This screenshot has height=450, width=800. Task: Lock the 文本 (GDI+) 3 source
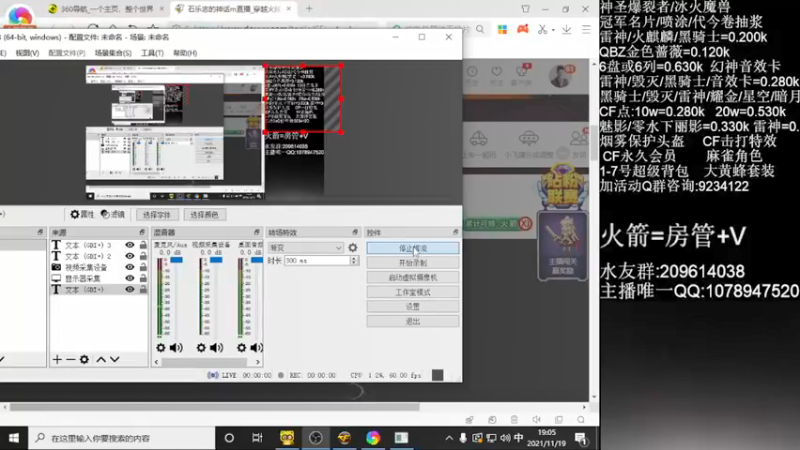pyautogui.click(x=143, y=245)
